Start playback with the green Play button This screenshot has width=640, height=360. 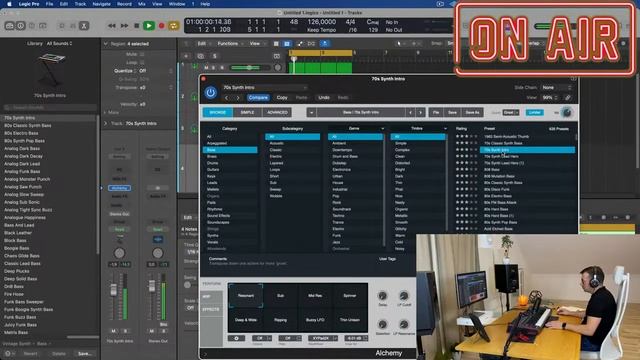[x=149, y=26]
